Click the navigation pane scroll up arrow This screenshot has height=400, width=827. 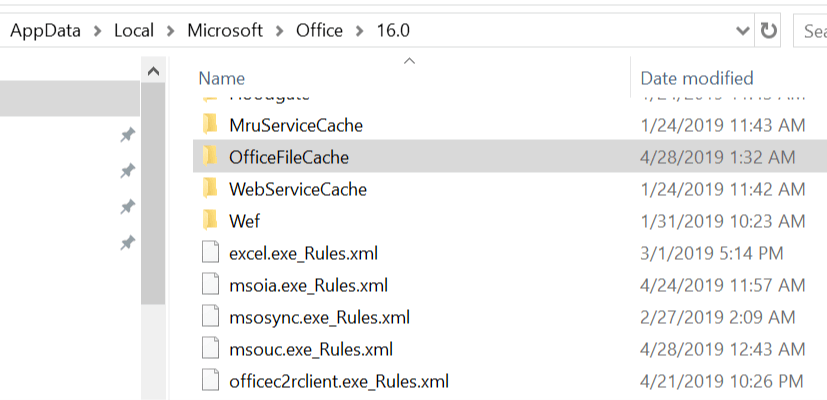point(153,72)
